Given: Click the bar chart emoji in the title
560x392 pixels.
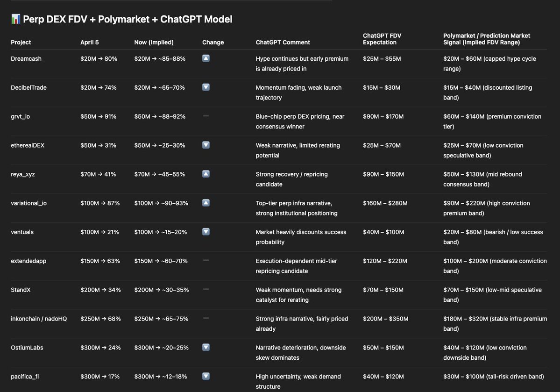Looking at the screenshot, I should coord(15,19).
